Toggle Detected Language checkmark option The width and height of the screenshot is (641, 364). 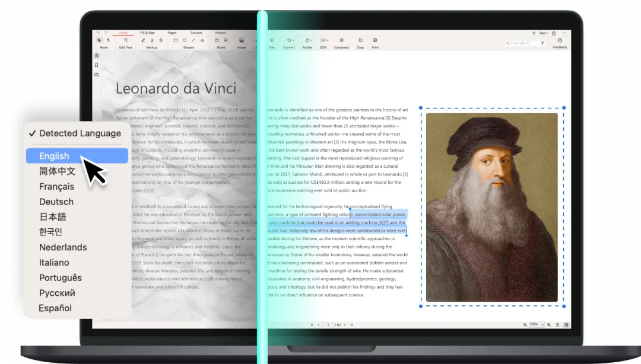click(75, 133)
